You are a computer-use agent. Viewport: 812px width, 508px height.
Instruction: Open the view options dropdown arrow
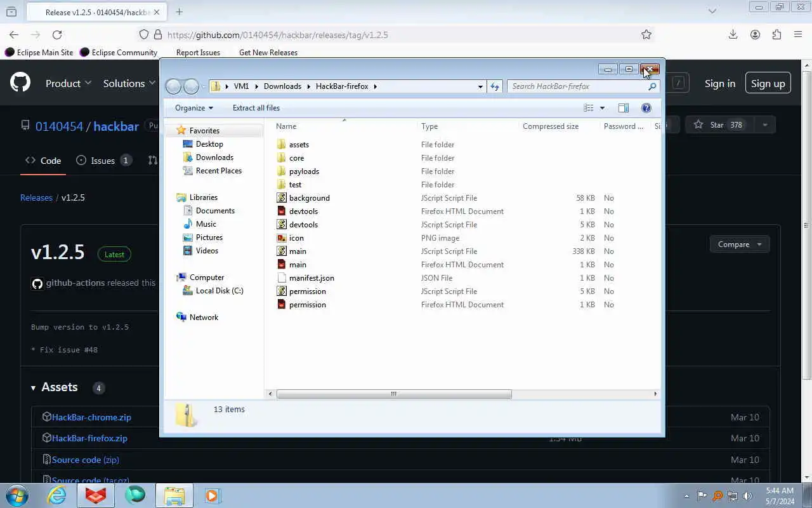pyautogui.click(x=602, y=108)
